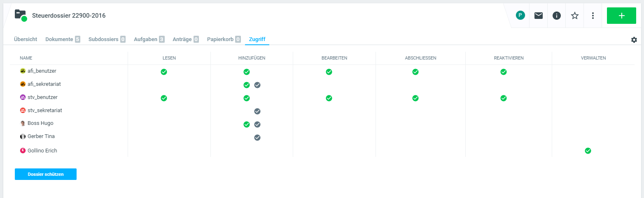The image size is (644, 198).
Task: Open the green plus add menu
Action: point(621,16)
